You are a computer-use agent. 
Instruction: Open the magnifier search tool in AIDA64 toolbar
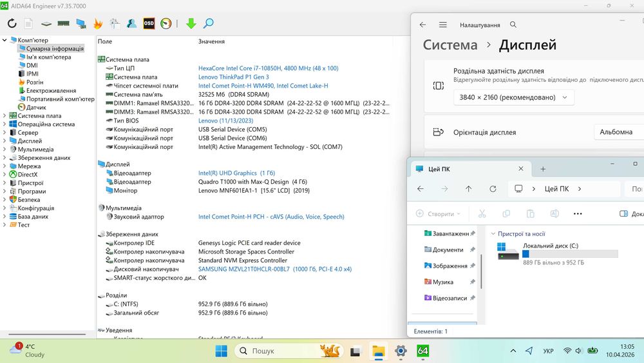tap(209, 23)
